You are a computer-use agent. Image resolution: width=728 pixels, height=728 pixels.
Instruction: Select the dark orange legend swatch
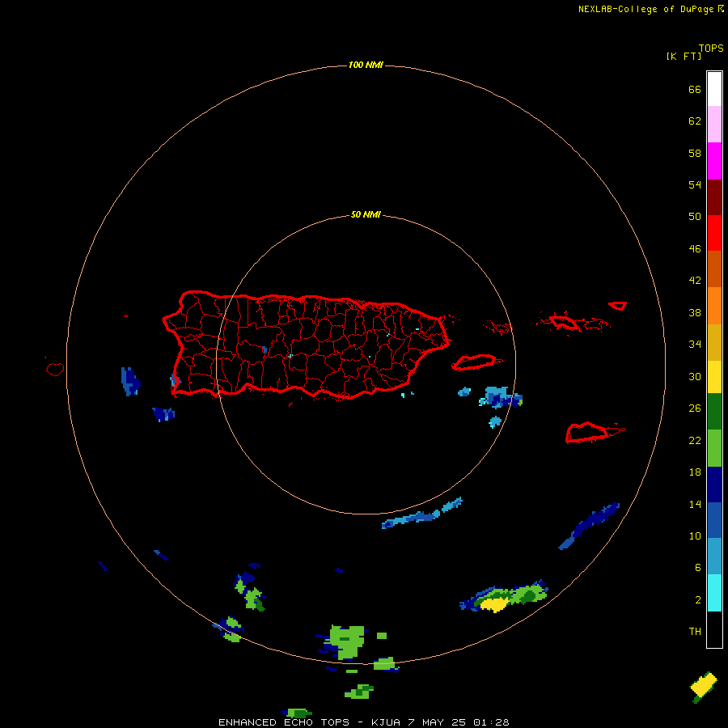714,269
